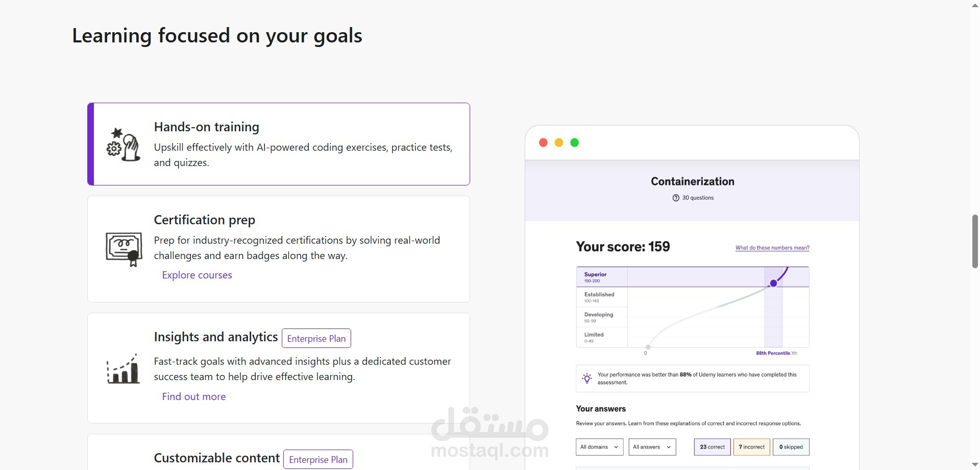Click the lightbulb icon next to performance note
980x470 pixels.
tap(587, 378)
